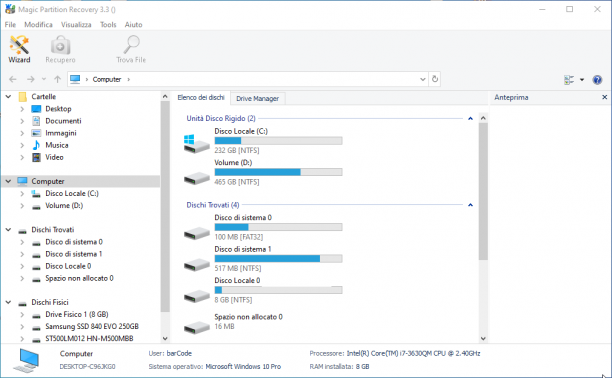Select Disco di sistema 1 in the tree

point(73,254)
